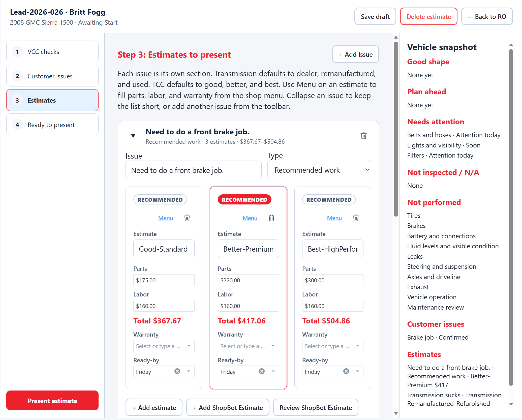Toggle red Recommended badge on Better-Premium estimate
Viewport: 522px width, 420px height.
pos(244,200)
